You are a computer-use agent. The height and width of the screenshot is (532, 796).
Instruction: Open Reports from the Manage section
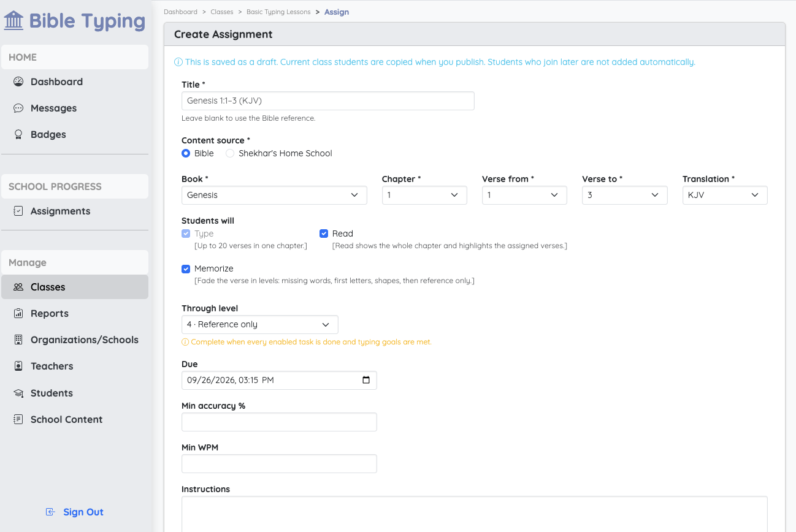click(x=75, y=313)
